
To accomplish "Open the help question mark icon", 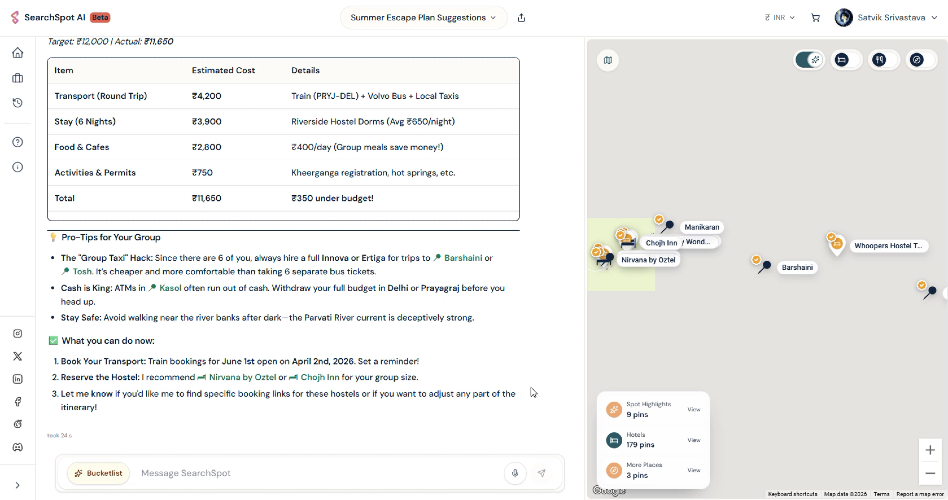I will (x=18, y=142).
